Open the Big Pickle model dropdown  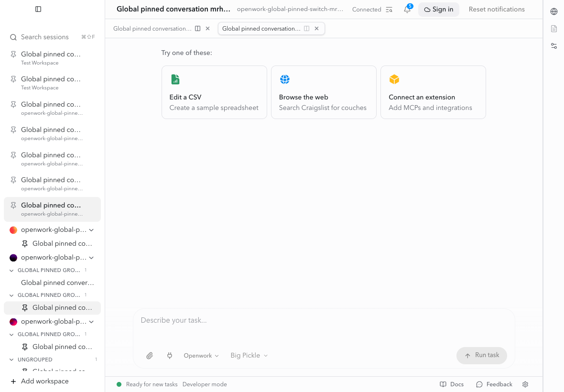pyautogui.click(x=249, y=356)
